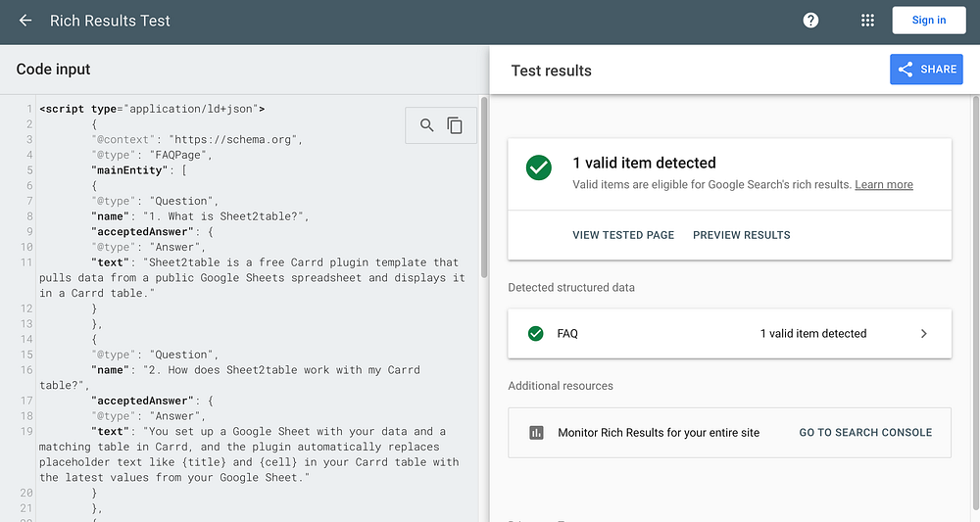Screen dimensions: 980x522
Task: Open the Google apps grid icon
Action: click(867, 21)
